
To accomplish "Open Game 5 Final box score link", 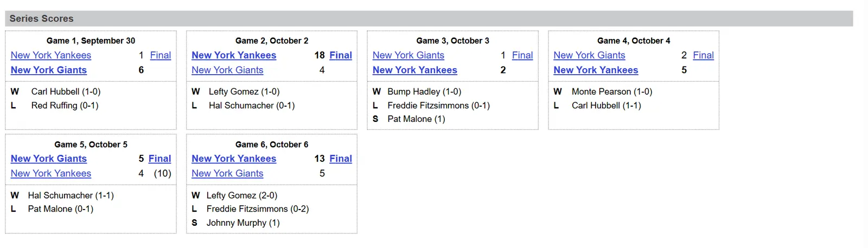I will (159, 159).
